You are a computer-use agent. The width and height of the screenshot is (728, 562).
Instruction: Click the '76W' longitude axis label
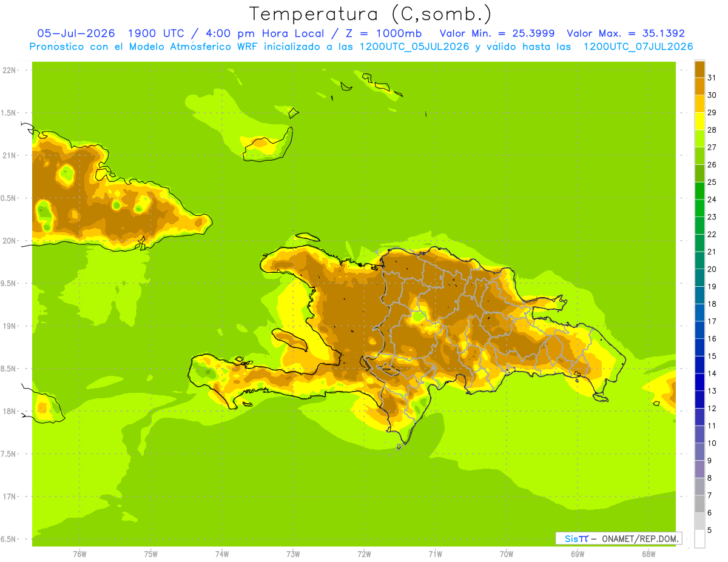point(79,554)
